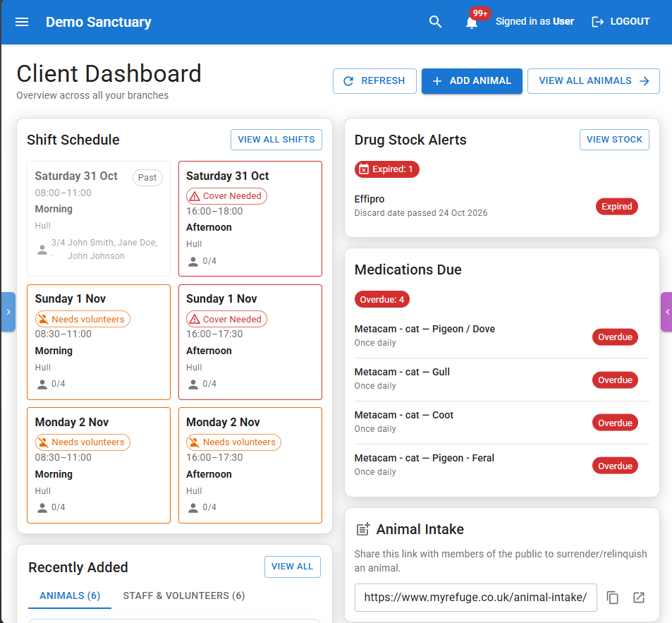Click person icon on past Saturday Morning shift
672x623 pixels.
42,249
